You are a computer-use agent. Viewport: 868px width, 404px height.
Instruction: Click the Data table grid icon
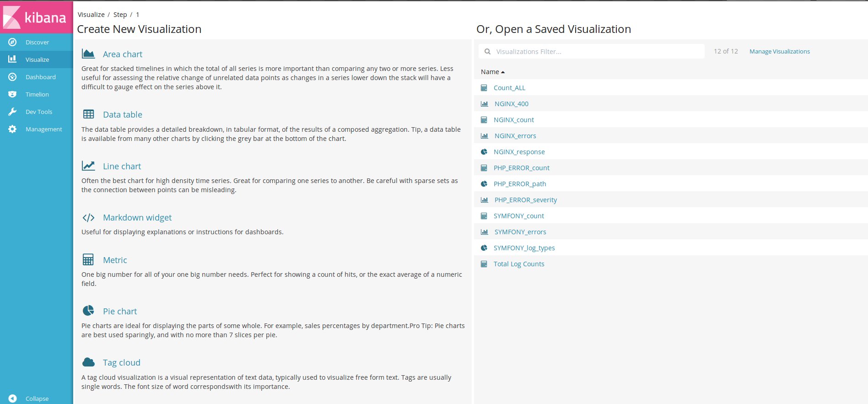pos(88,114)
